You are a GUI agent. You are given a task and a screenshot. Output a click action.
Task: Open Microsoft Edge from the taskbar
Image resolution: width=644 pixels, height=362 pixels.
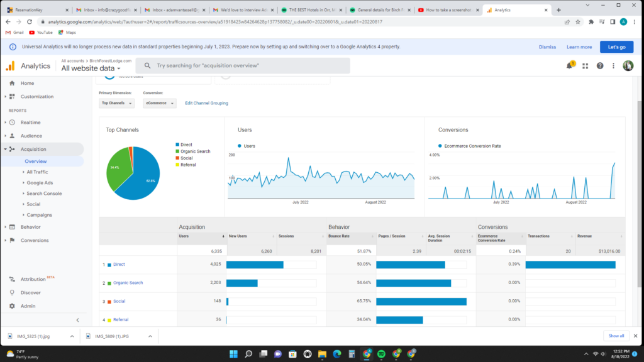337,354
